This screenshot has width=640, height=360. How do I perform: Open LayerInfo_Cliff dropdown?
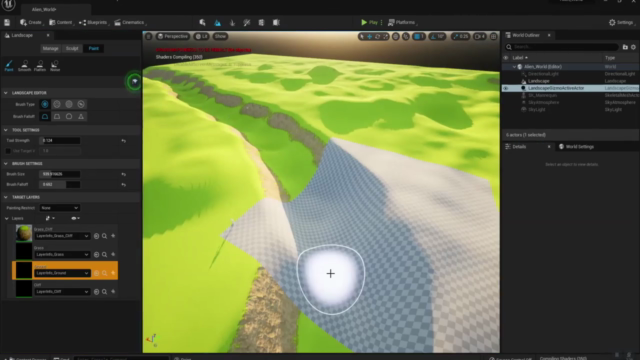(62, 291)
